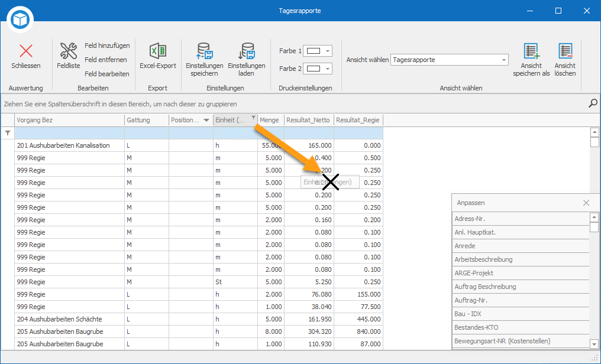Select ARGE-Projekt field in Anpassen

pos(521,273)
